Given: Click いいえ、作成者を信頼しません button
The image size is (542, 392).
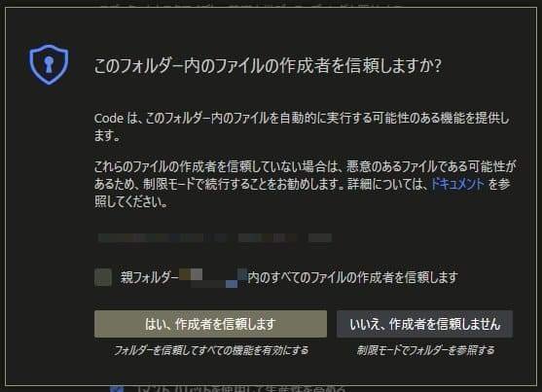Looking at the screenshot, I should 425,324.
